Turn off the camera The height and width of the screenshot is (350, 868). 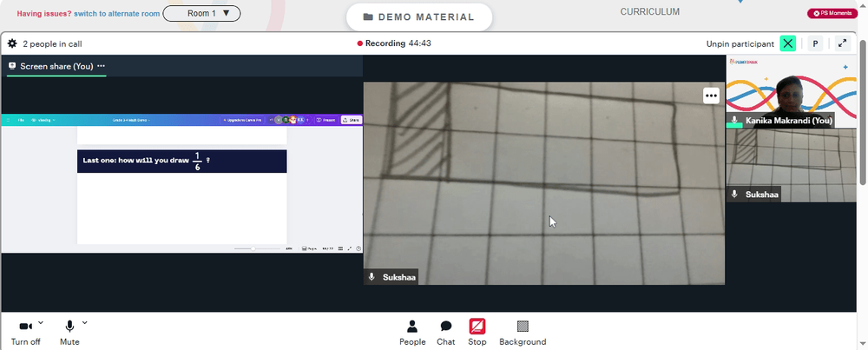coord(25,333)
